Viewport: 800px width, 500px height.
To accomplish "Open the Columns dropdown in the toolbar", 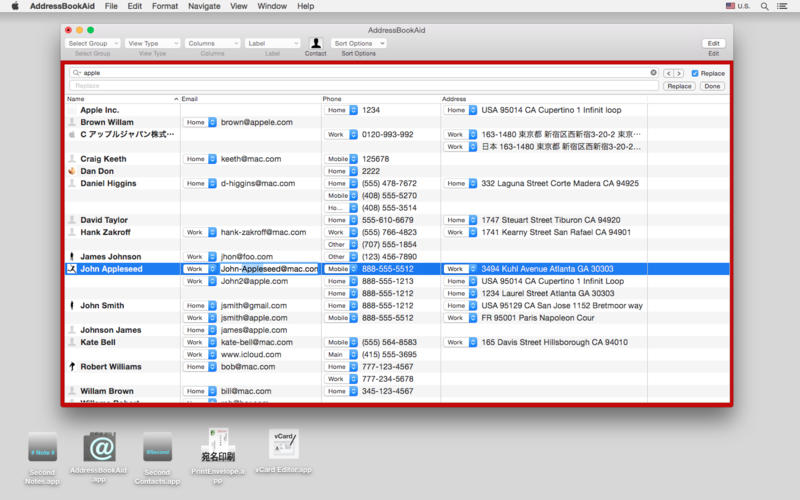I will tap(212, 43).
